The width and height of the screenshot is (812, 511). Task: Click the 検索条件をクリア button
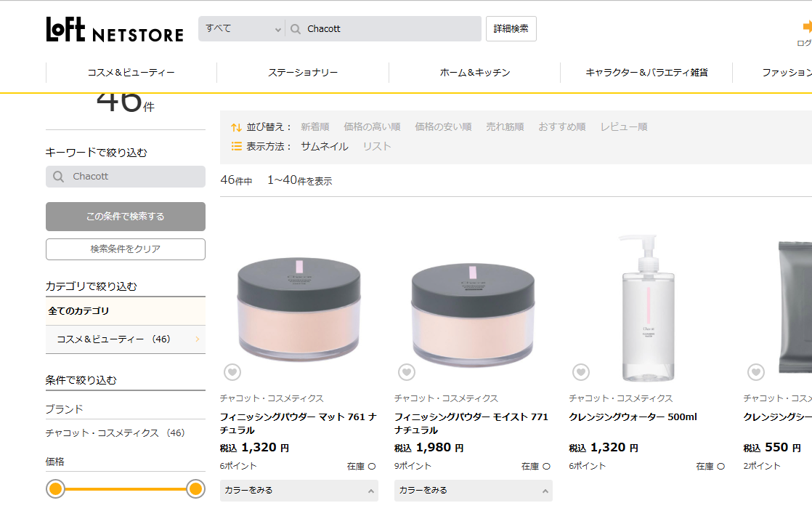pyautogui.click(x=126, y=249)
